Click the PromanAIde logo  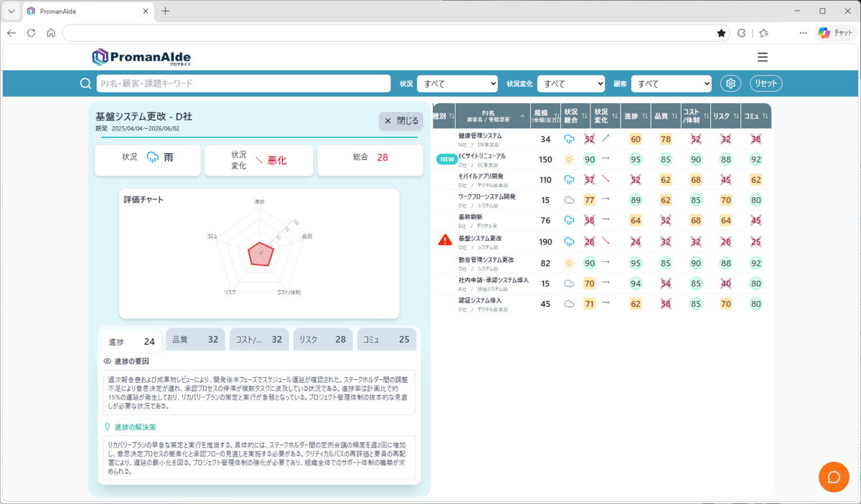(141, 57)
